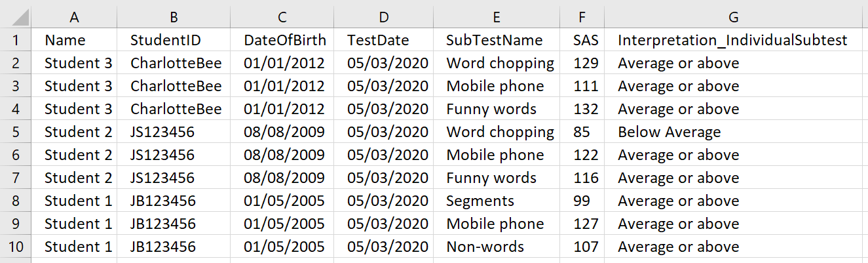Select row 10 header
This screenshot has width=868, height=263.
pyautogui.click(x=16, y=247)
